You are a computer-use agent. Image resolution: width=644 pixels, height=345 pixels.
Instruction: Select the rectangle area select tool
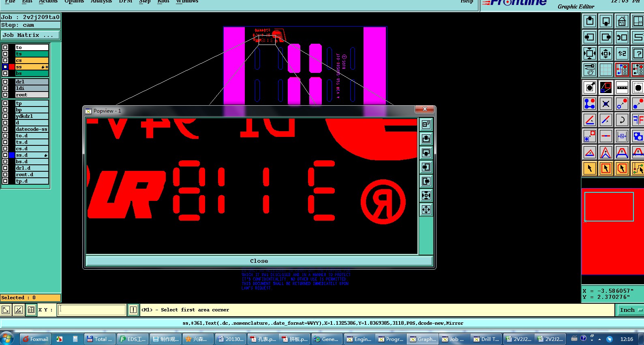pyautogui.click(x=606, y=168)
